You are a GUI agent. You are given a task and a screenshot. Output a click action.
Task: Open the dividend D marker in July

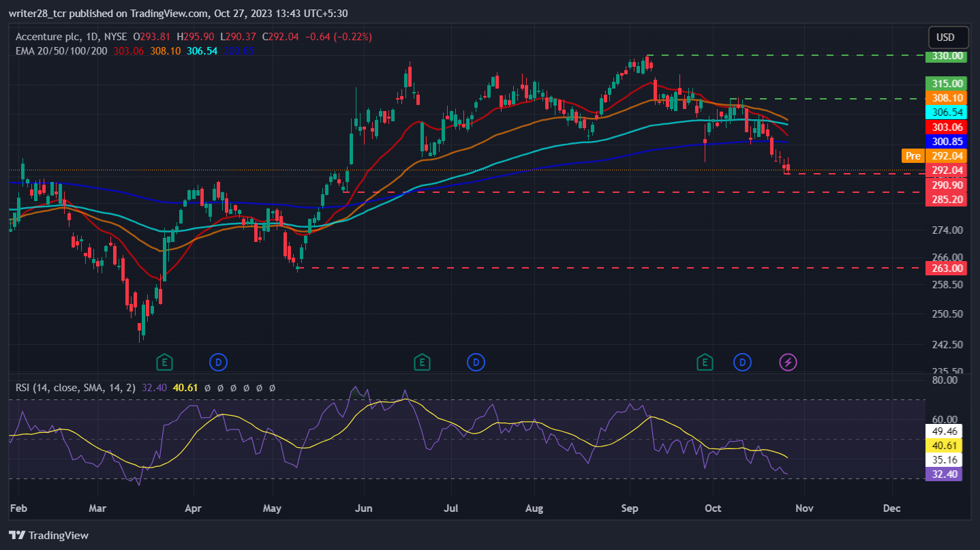[x=476, y=362]
